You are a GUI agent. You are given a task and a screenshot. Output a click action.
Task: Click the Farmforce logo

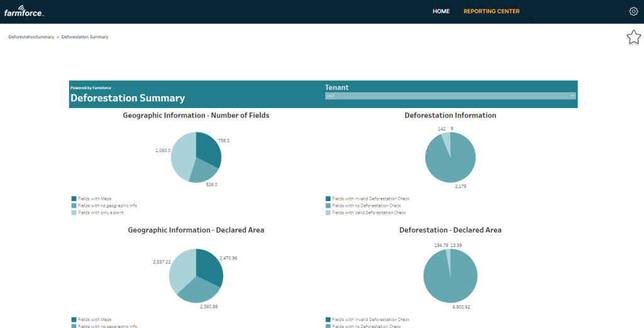pos(23,11)
